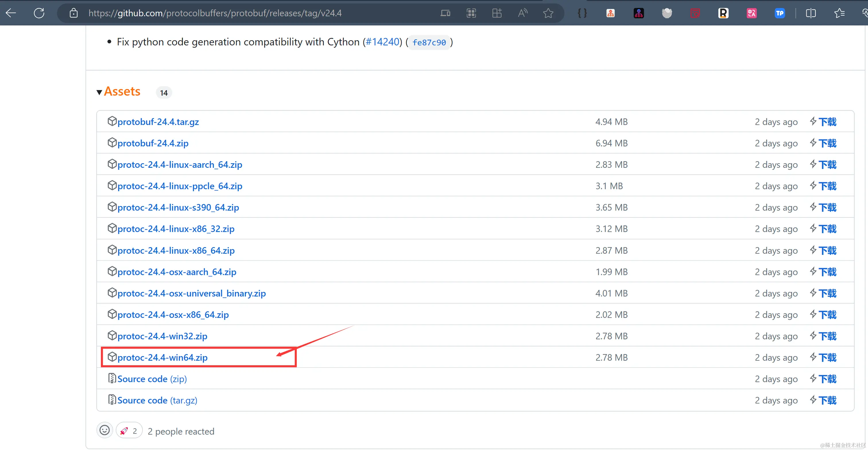Image resolution: width=868 pixels, height=450 pixels.
Task: Open the read aloud icon
Action: pyautogui.click(x=523, y=13)
